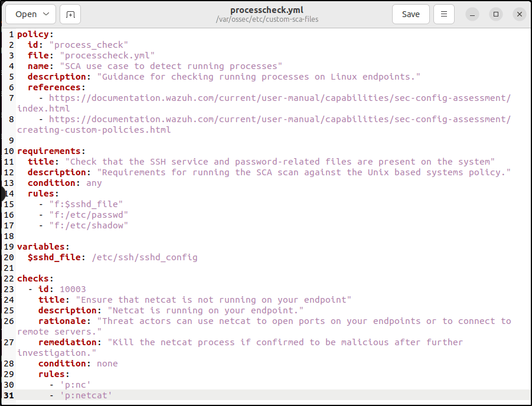Close the processcheck.yml window

(519, 14)
